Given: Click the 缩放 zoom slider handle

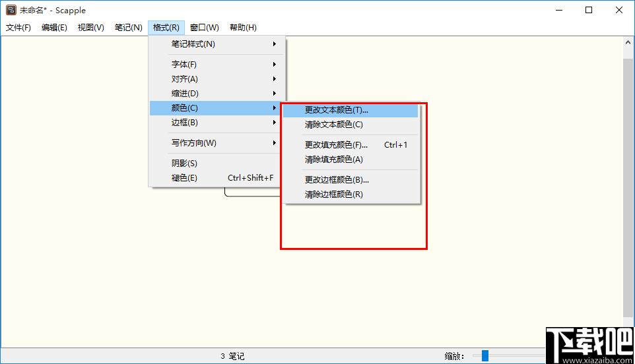Looking at the screenshot, I should pyautogui.click(x=485, y=356).
